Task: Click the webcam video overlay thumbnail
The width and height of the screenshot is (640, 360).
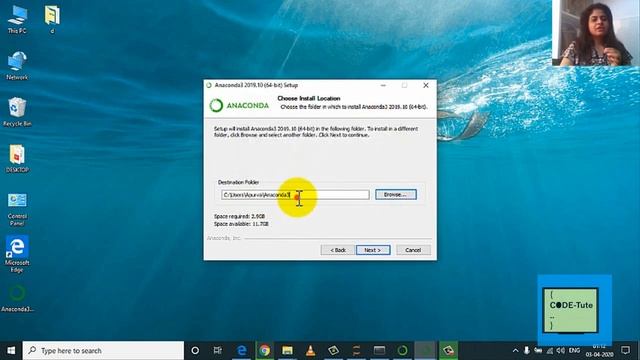Action: point(596,33)
